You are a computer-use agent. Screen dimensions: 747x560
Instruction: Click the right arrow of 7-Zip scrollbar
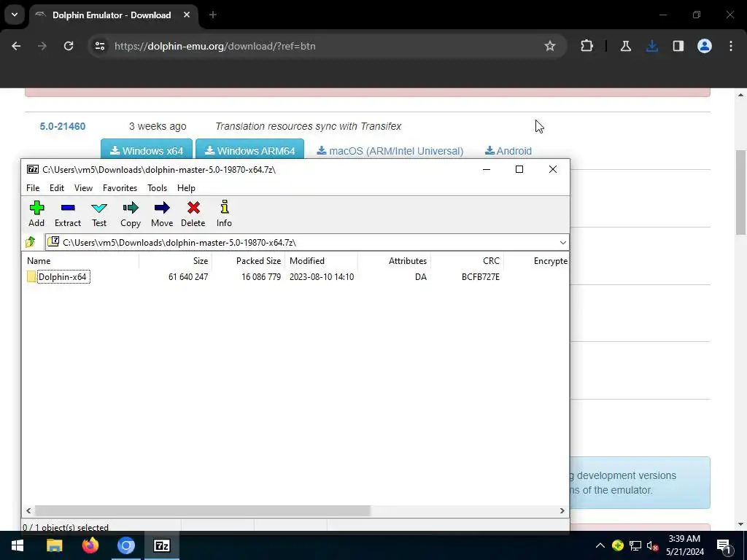coord(562,510)
